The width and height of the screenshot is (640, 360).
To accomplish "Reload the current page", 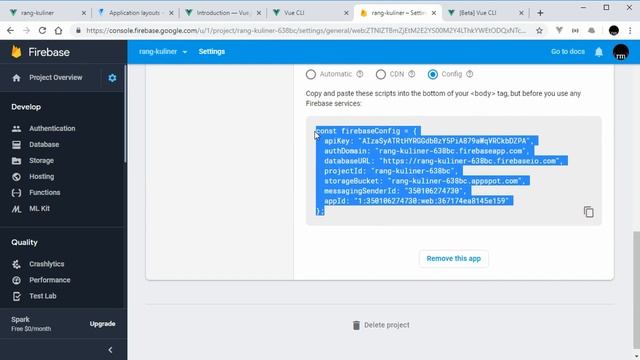I will pyautogui.click(x=42, y=31).
